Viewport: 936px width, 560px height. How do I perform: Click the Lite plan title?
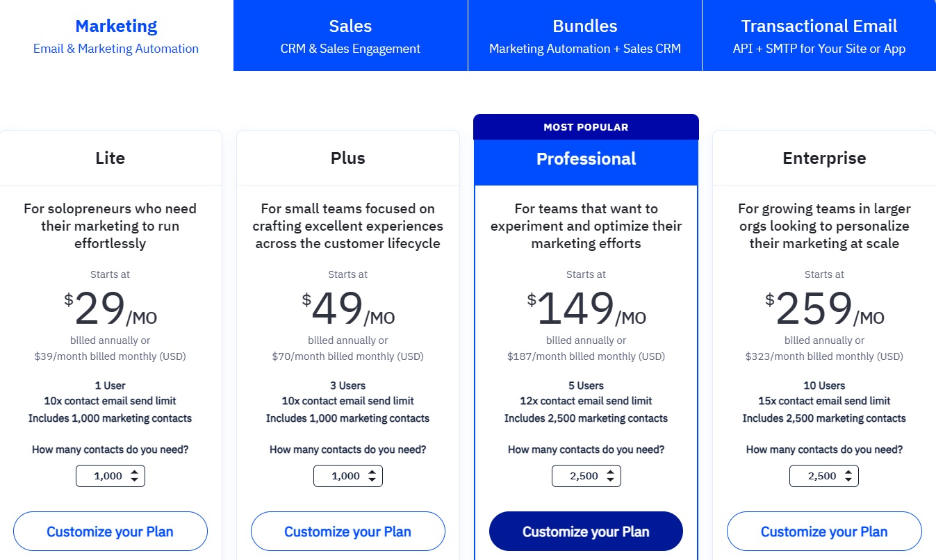[110, 158]
